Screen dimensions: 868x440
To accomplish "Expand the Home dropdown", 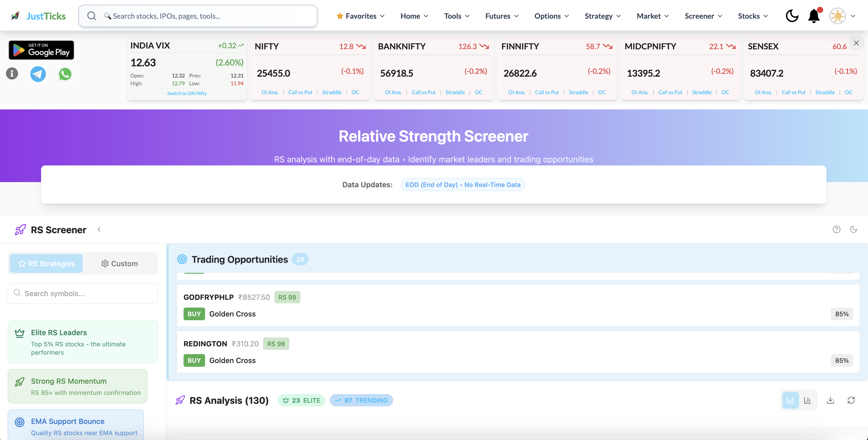I will [x=414, y=16].
